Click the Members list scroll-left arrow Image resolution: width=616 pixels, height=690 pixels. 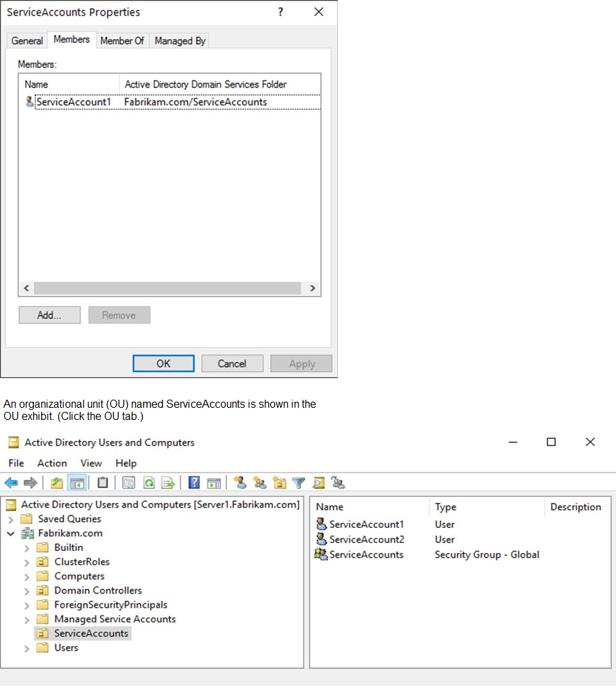point(26,288)
